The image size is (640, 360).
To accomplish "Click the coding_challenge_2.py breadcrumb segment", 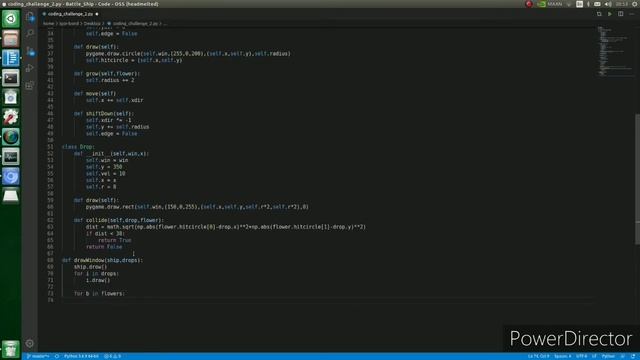I will tap(135, 24).
